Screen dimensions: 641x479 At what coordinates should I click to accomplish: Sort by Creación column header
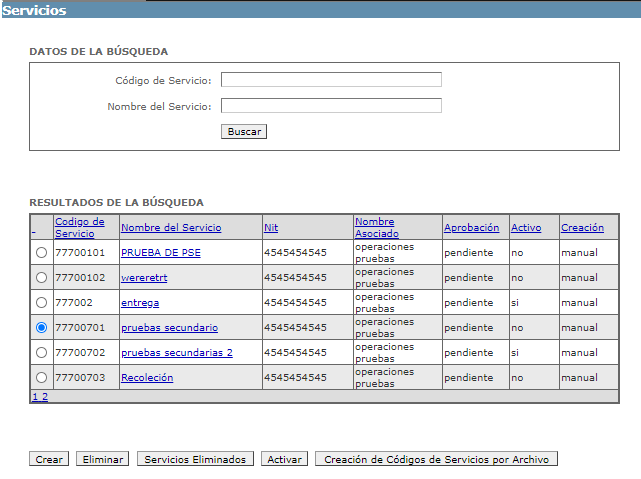(x=582, y=228)
